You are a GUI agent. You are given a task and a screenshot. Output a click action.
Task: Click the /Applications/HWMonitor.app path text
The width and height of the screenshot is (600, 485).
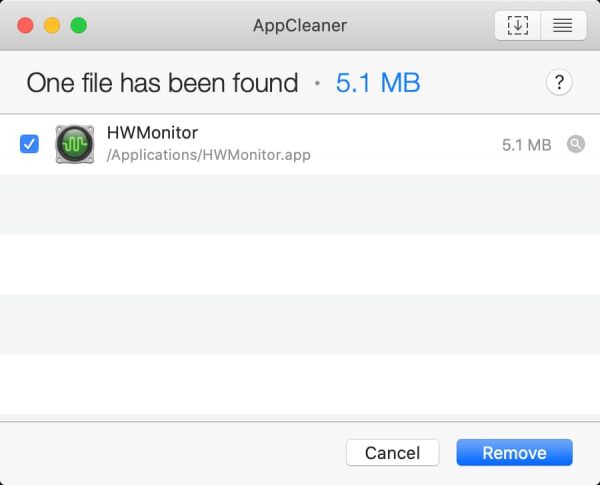(208, 156)
